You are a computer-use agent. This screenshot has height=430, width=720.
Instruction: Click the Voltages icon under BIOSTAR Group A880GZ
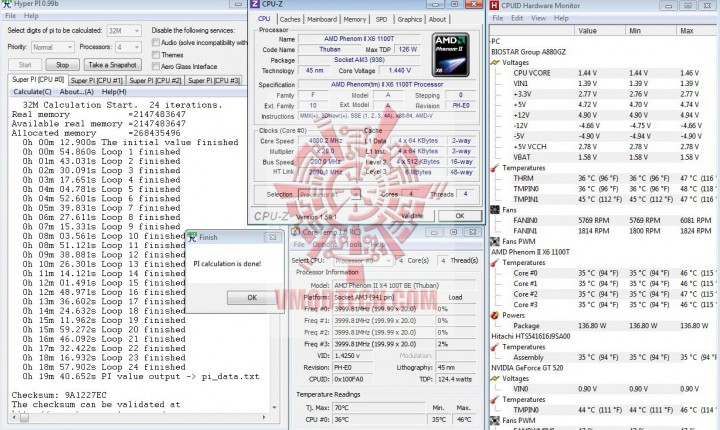[x=495, y=62]
